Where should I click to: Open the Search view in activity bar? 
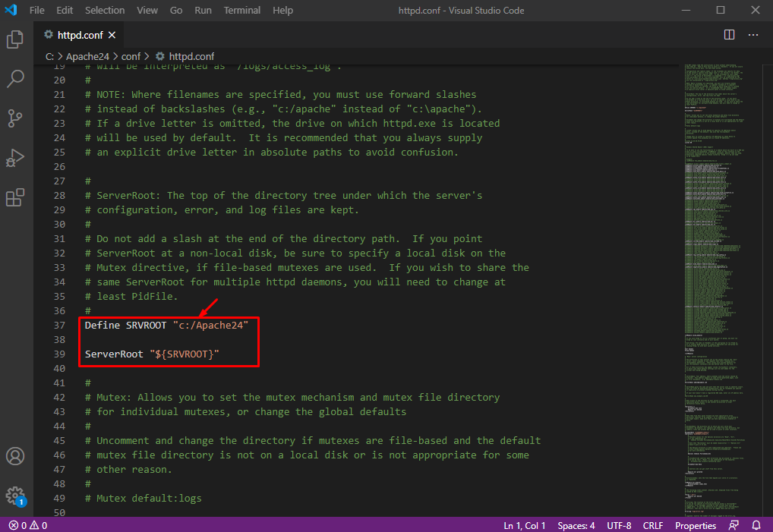click(x=15, y=79)
